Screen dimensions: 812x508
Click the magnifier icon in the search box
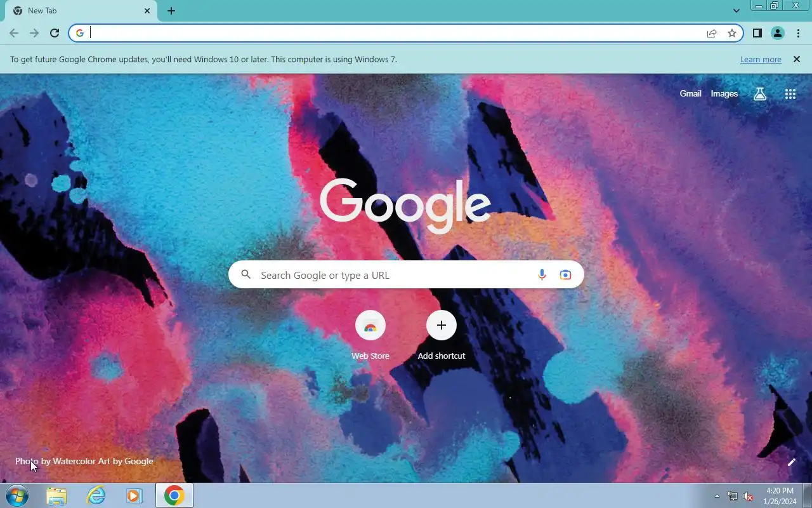pyautogui.click(x=246, y=274)
